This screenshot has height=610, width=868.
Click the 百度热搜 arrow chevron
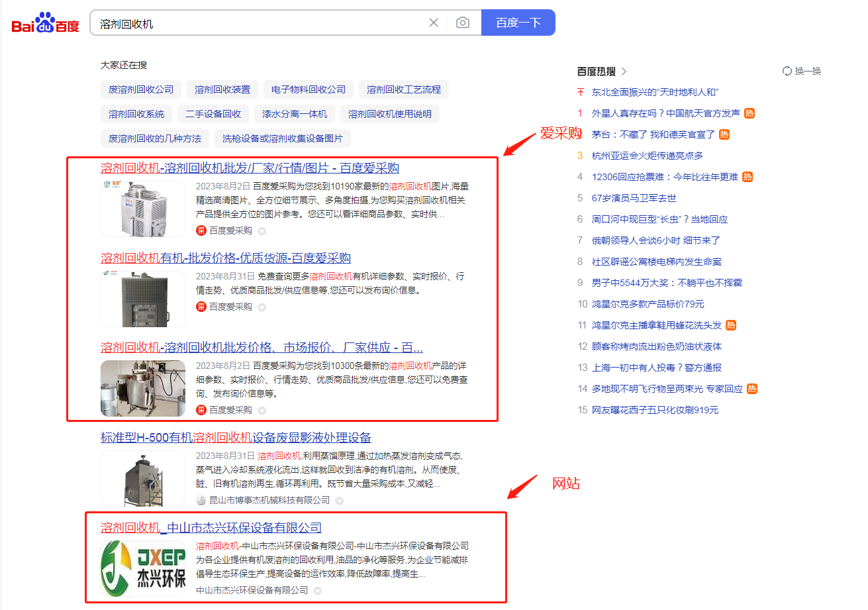tap(624, 71)
